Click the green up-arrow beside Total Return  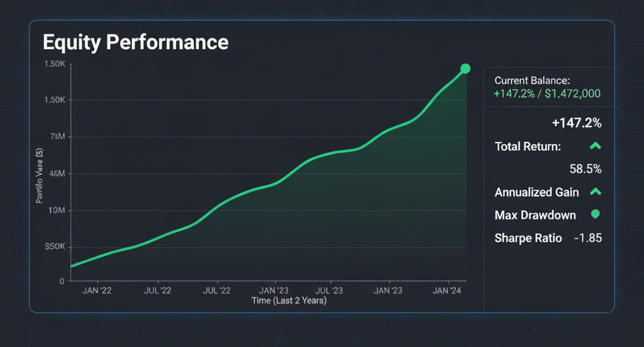coord(595,146)
